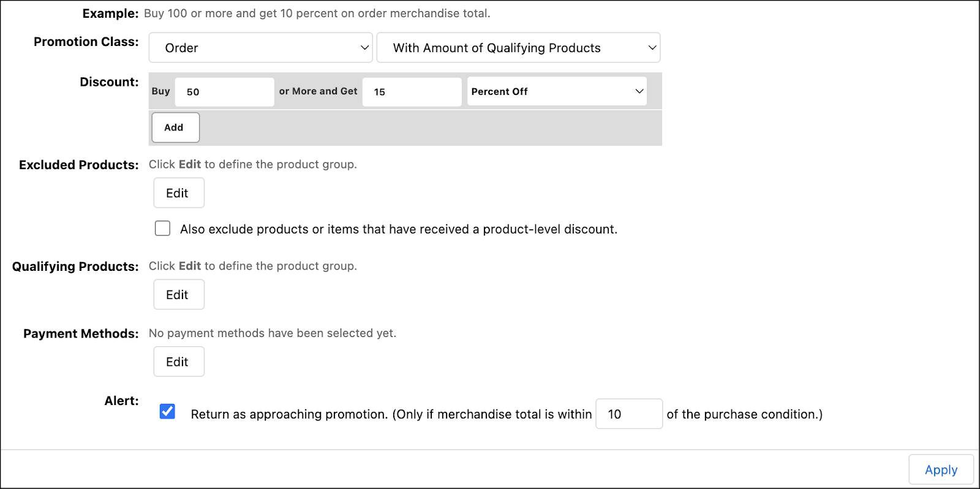Select the Percent Off dropdown chevron
Image resolution: width=980 pixels, height=489 pixels.
[639, 91]
